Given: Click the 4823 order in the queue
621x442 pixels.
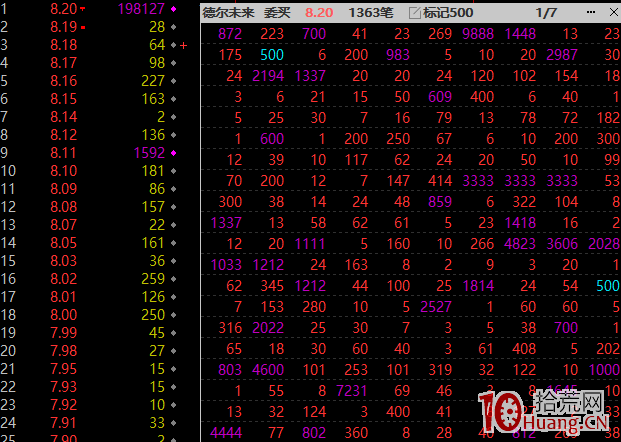Looking at the screenshot, I should (x=520, y=244).
